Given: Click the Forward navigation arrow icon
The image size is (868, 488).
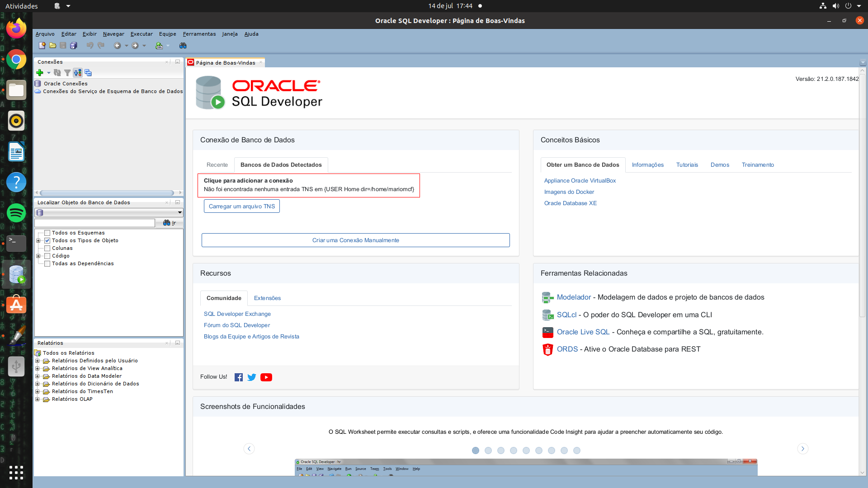Looking at the screenshot, I should coord(135,46).
